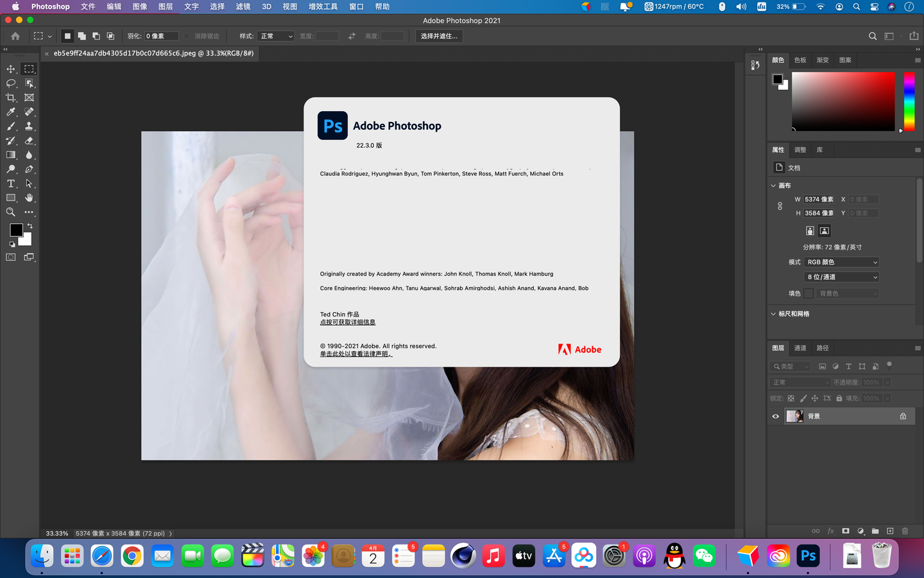Viewport: 924px width, 578px height.
Task: Select the History Brush tool
Action: (x=11, y=141)
